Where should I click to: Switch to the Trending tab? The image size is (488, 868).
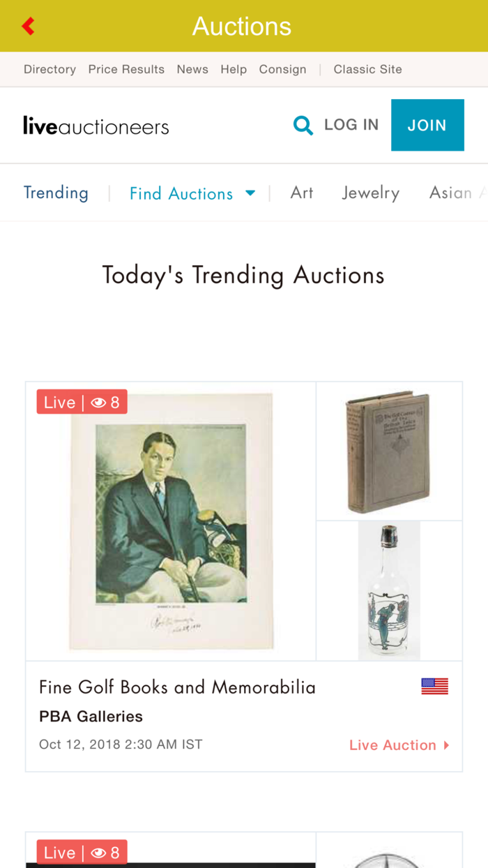pos(56,193)
